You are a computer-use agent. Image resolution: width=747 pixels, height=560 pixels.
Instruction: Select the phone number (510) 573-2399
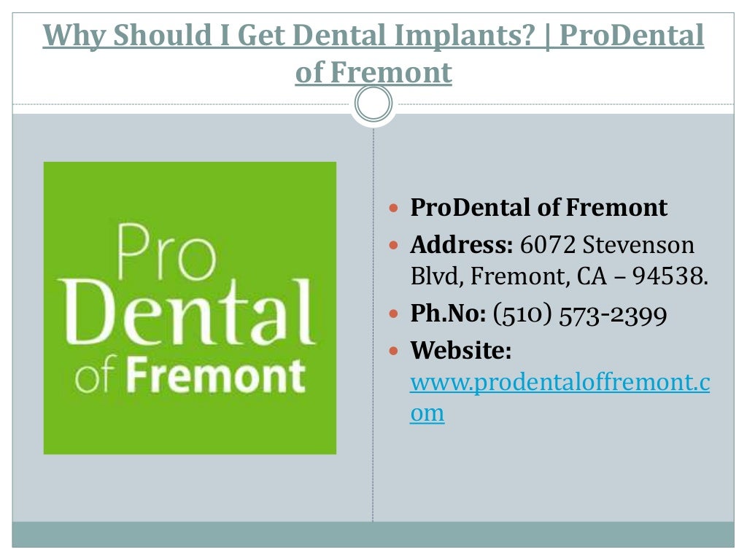(x=580, y=314)
